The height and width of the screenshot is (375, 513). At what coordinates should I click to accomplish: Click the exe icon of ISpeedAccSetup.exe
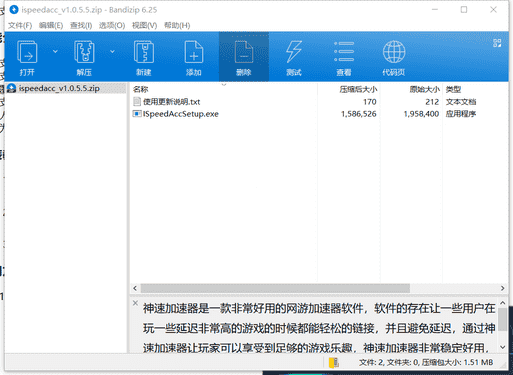point(137,114)
